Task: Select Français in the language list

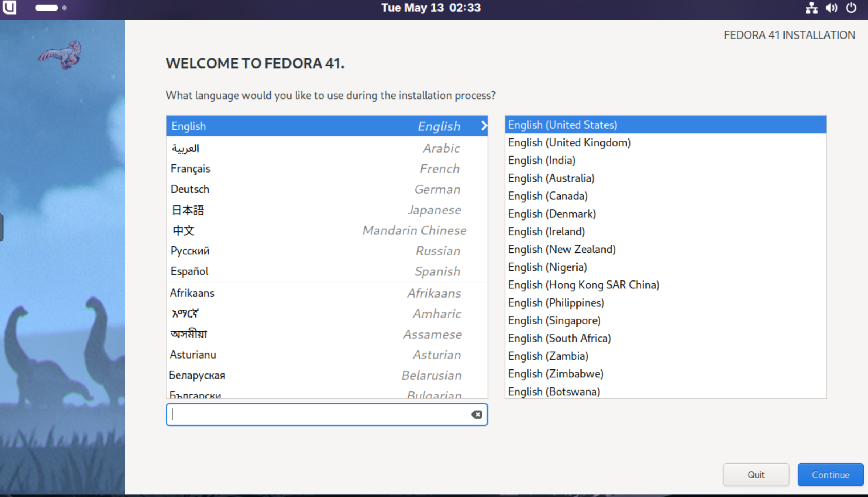Action: tap(326, 169)
